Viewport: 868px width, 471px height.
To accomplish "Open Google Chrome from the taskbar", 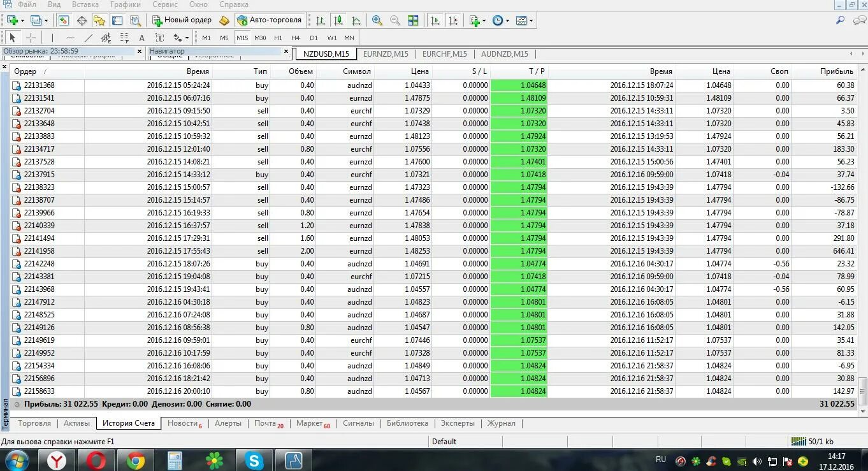I will (136, 460).
